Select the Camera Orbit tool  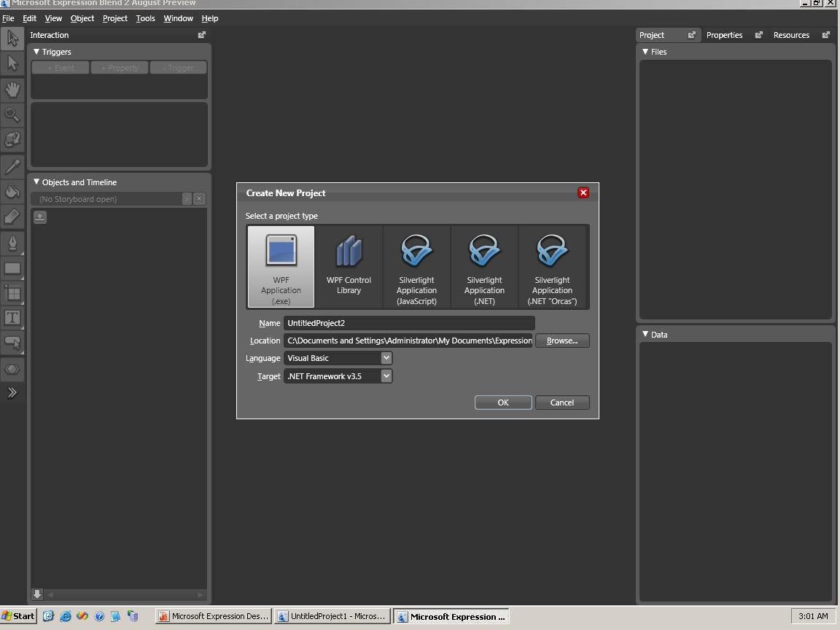point(12,140)
